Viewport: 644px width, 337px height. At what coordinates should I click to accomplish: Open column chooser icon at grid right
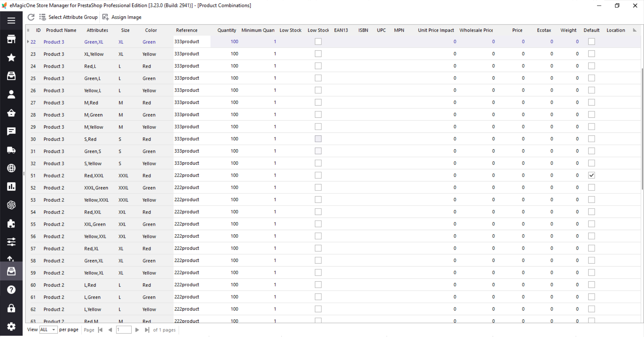(x=634, y=30)
